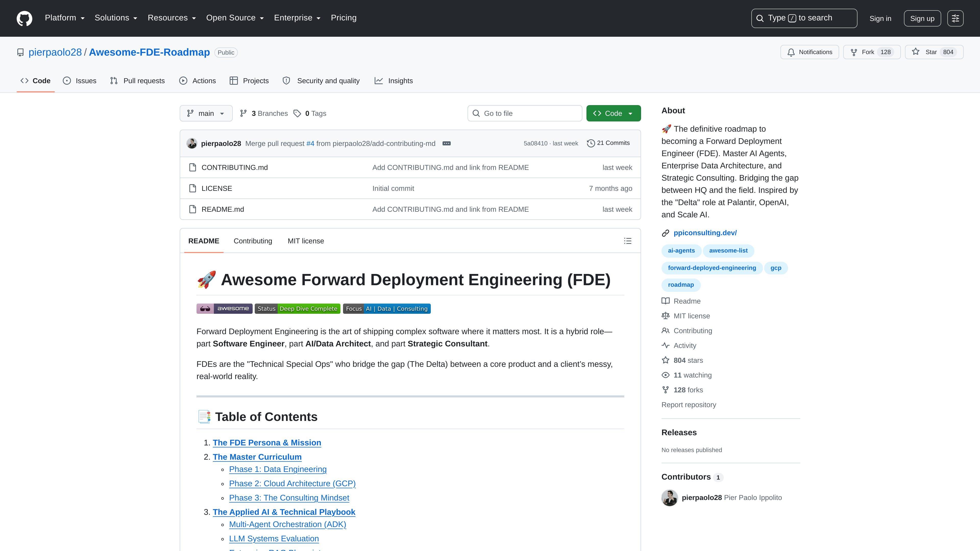
Task: Click the pierpaolo28 contributor avatar
Action: 670,498
